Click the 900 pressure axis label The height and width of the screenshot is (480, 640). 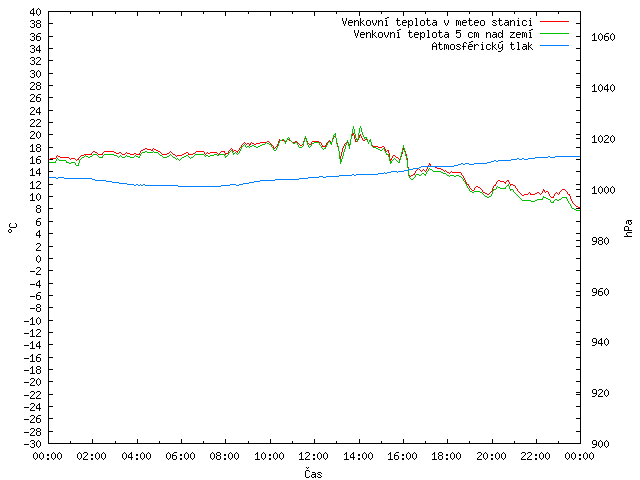pyautogui.click(x=600, y=444)
